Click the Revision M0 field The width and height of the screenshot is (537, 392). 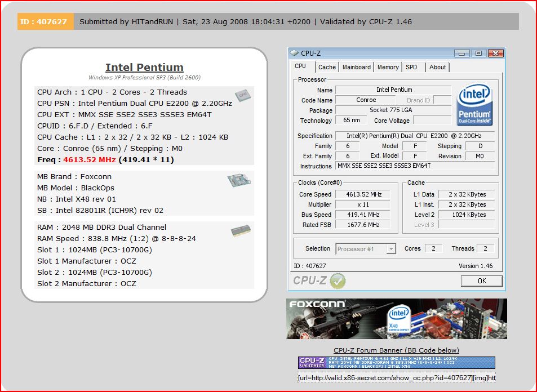(480, 156)
